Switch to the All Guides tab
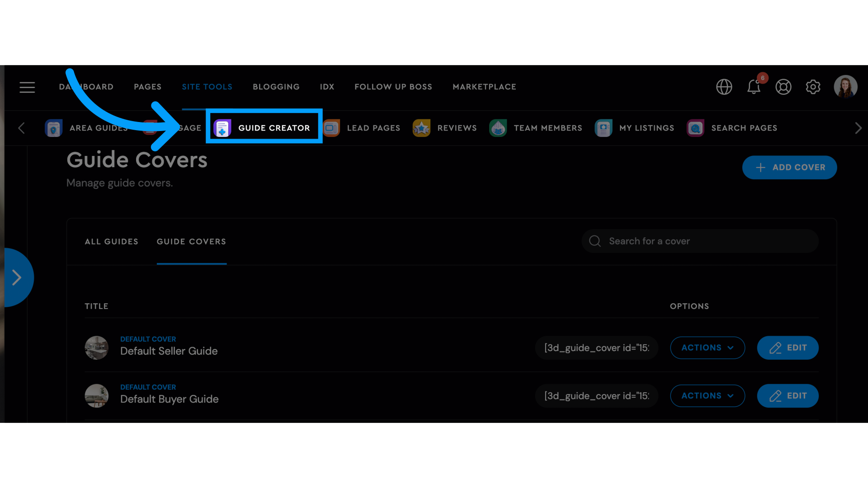This screenshot has width=868, height=488. tap(112, 241)
